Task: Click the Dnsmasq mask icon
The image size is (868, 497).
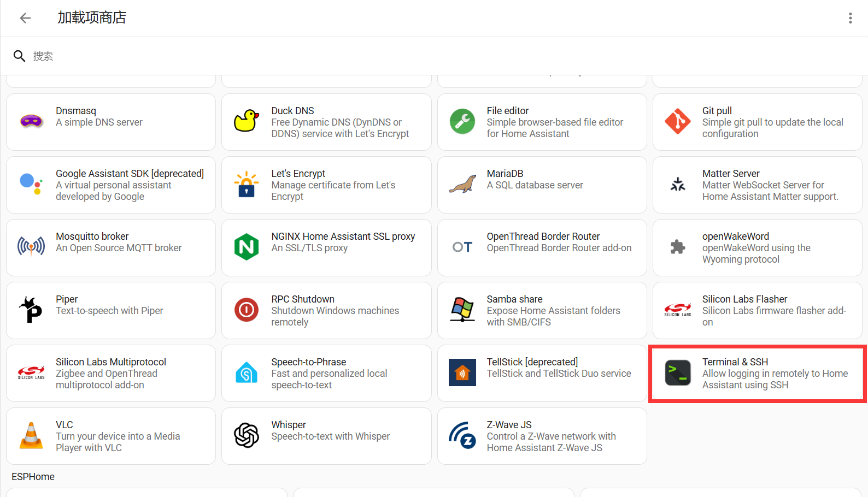Action: pyautogui.click(x=31, y=121)
